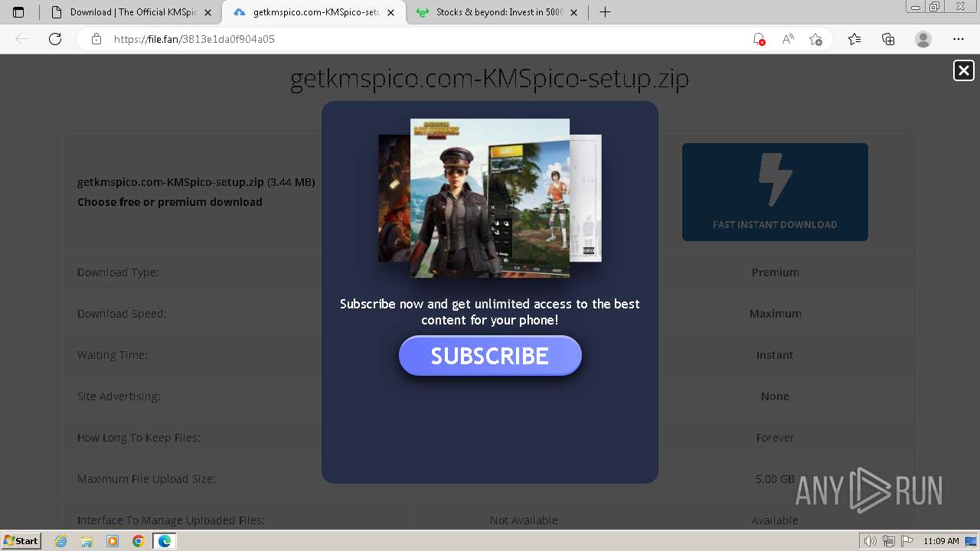Close the Stocks & beyond tab
The image size is (980, 551).
[x=573, y=12]
